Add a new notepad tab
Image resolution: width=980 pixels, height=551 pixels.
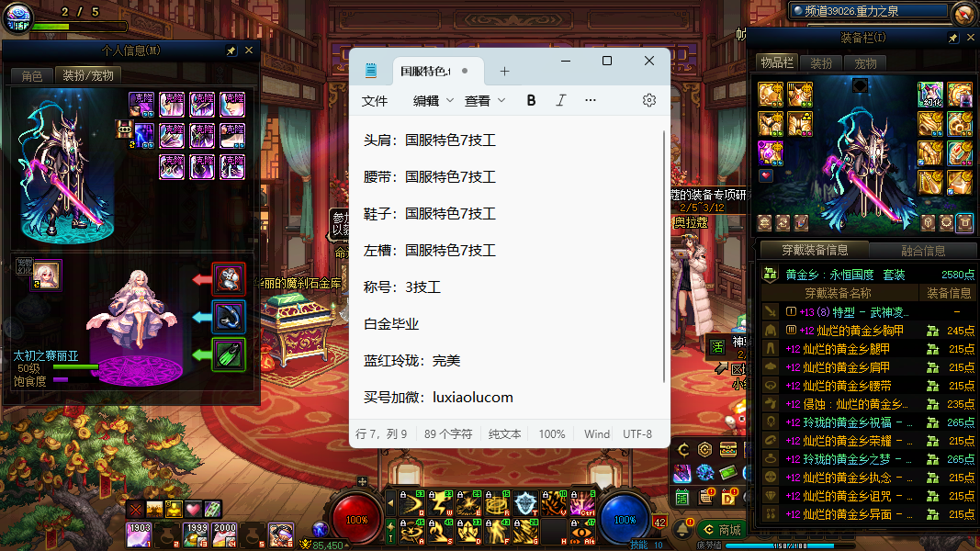[504, 71]
